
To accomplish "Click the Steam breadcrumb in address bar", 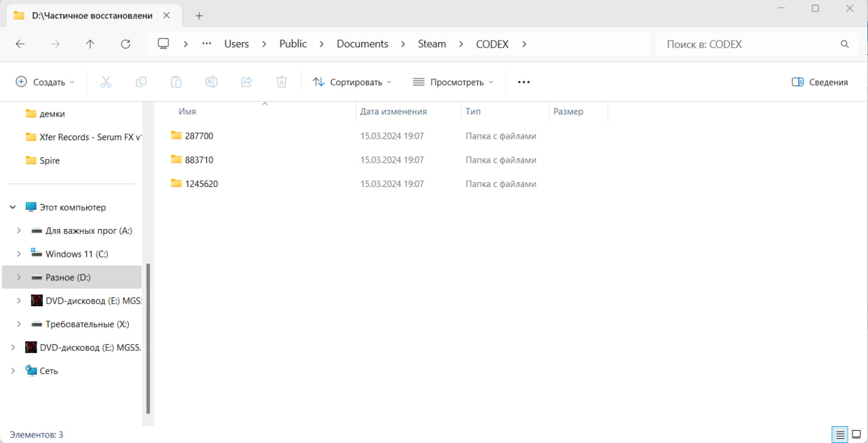I will [431, 44].
